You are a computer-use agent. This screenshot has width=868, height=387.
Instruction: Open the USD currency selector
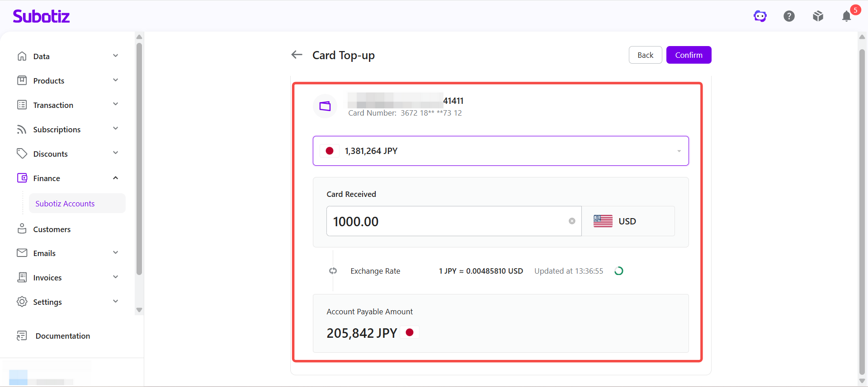[628, 221]
